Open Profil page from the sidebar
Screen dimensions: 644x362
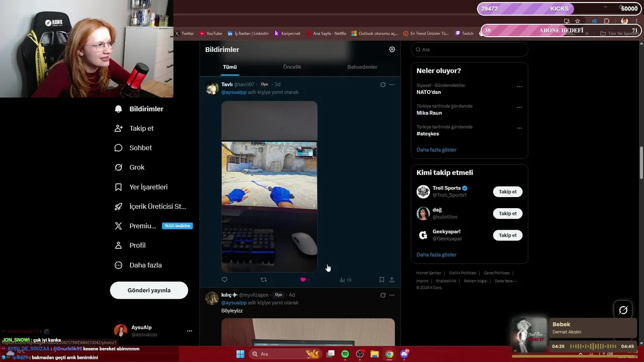coord(130,245)
